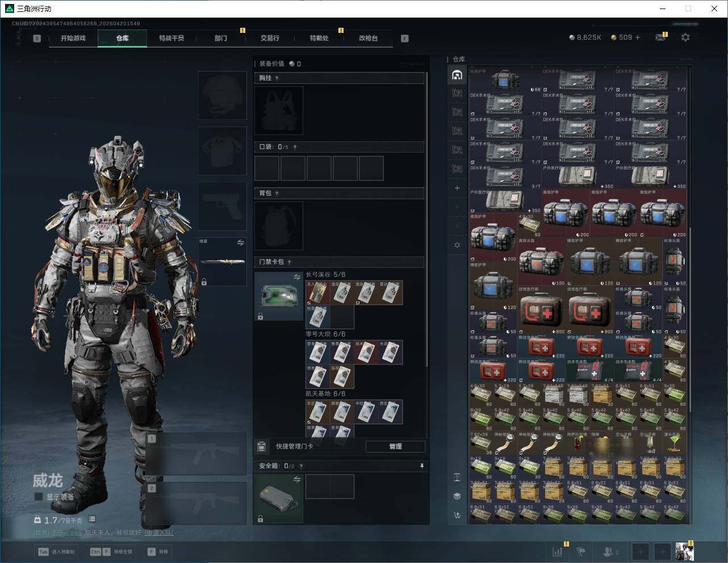
Task: Select the second expansion box in warehouse sidebar
Action: (457, 112)
